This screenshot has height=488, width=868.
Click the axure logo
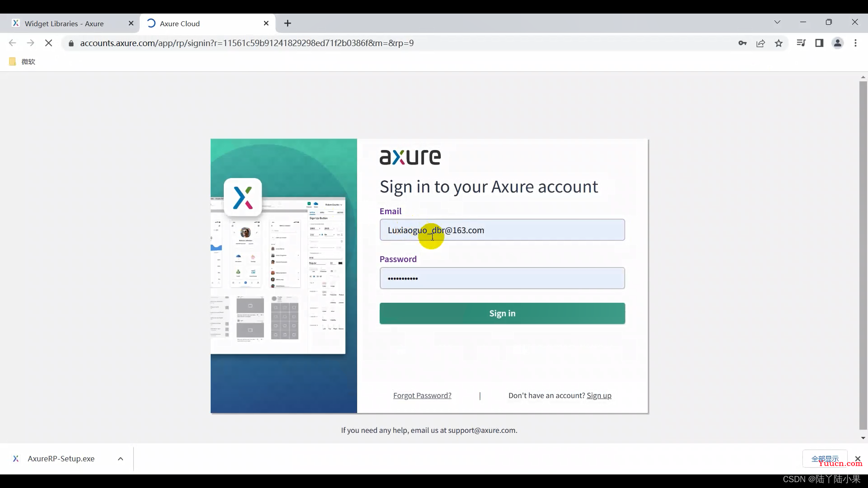[410, 157]
